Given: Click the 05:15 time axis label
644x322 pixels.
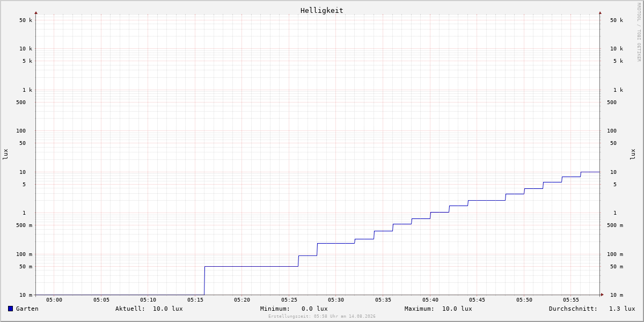Looking at the screenshot, I should [195, 300].
